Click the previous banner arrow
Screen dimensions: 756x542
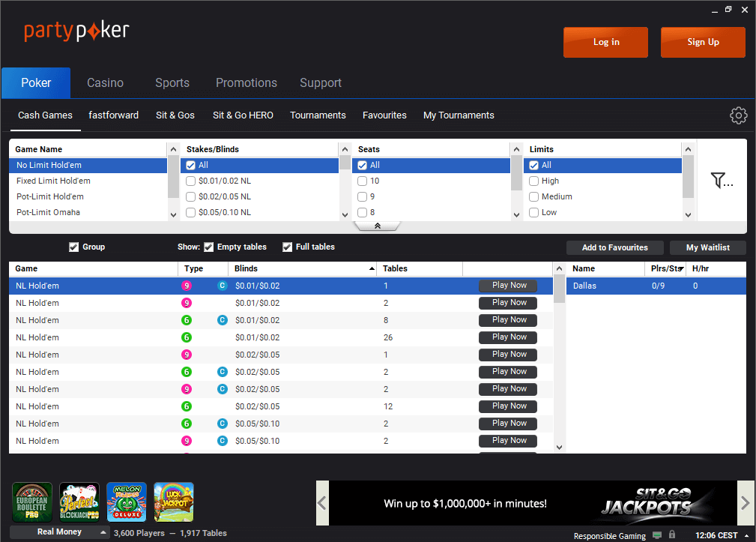[322, 503]
